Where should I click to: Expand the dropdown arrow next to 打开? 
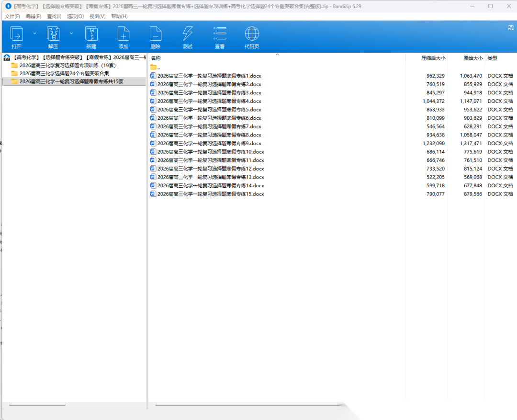(x=34, y=34)
